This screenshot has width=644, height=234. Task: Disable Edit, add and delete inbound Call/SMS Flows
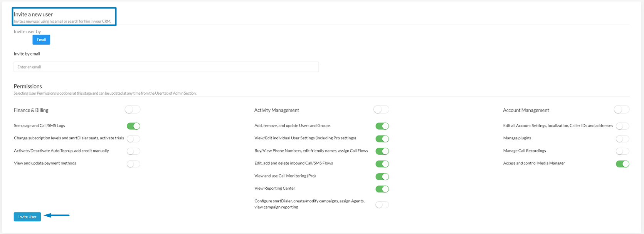382,164
